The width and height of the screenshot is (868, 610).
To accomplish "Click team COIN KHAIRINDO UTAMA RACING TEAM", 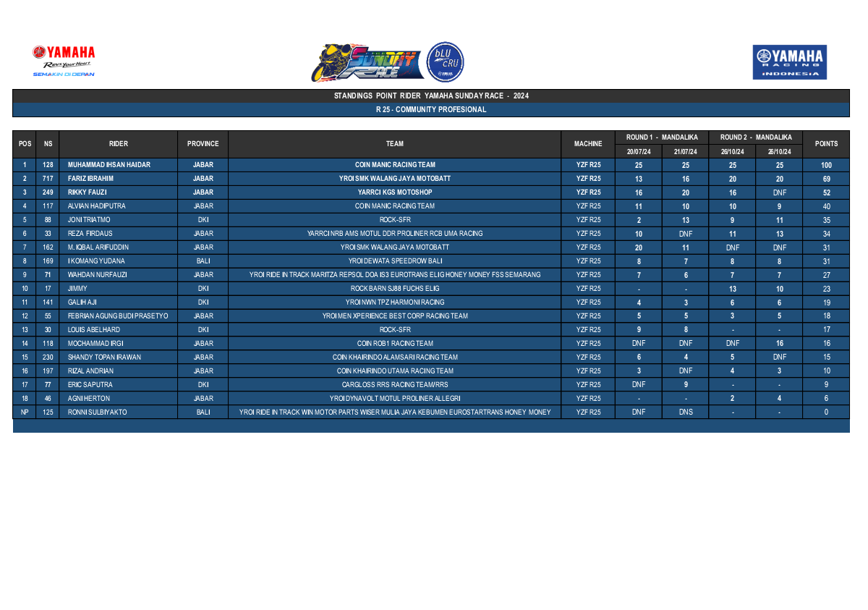I will (395, 371).
